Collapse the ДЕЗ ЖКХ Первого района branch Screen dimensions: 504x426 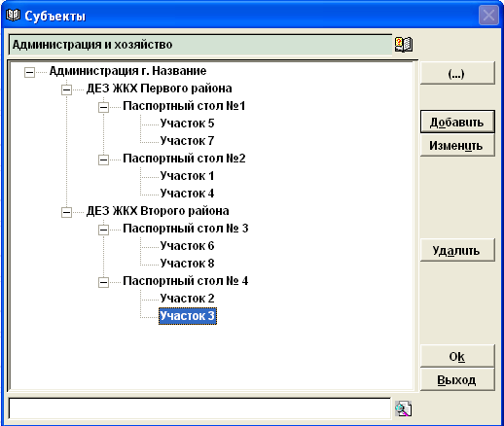[x=66, y=89]
